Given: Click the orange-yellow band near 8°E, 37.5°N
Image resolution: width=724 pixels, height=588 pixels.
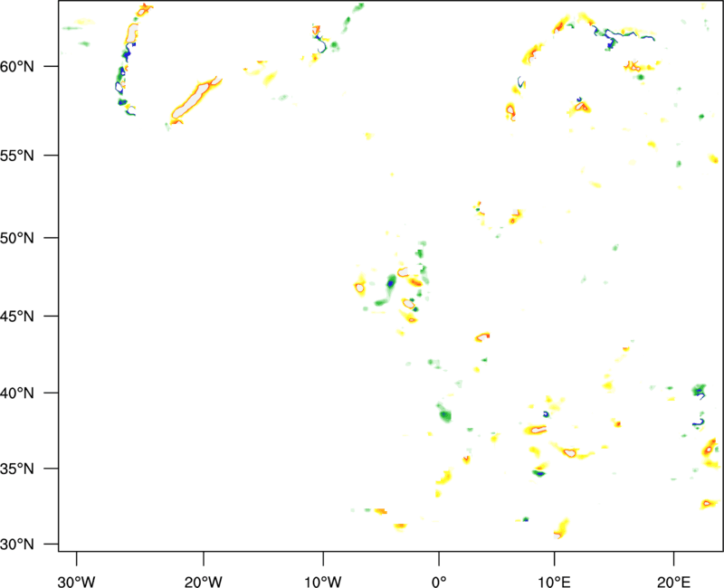Looking at the screenshot, I should (536, 430).
